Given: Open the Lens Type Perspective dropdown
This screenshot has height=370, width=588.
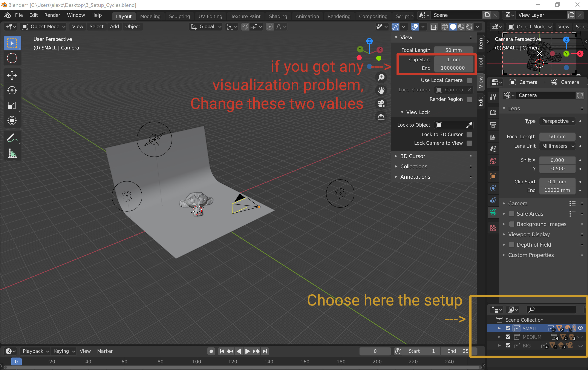Looking at the screenshot, I should point(558,121).
